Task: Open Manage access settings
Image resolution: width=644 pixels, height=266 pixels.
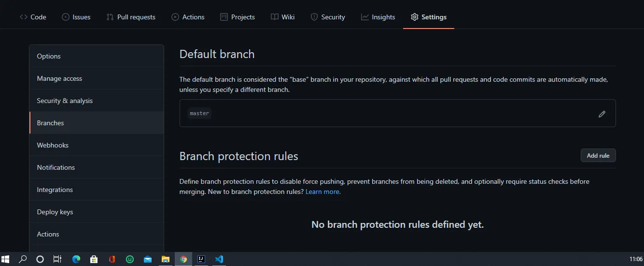Action: 59,78
